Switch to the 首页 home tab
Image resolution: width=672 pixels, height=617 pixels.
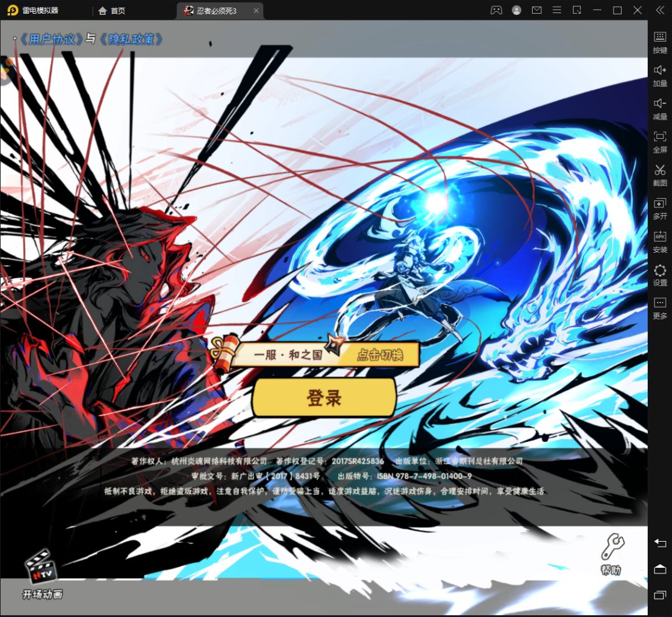coord(112,11)
